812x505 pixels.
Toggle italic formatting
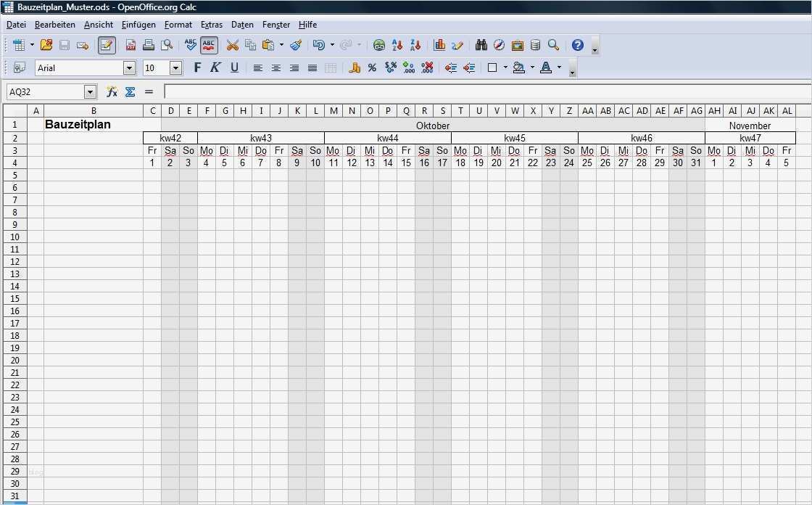[x=215, y=67]
